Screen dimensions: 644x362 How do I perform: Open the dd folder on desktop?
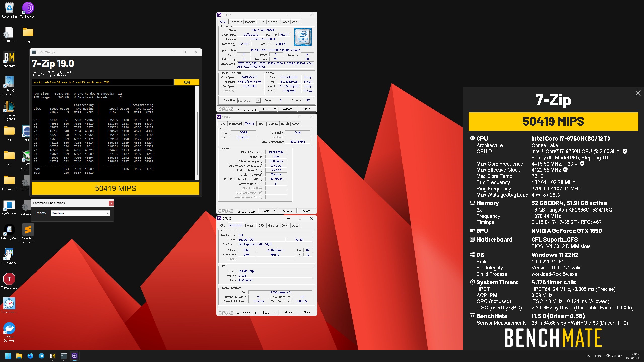pos(9,133)
